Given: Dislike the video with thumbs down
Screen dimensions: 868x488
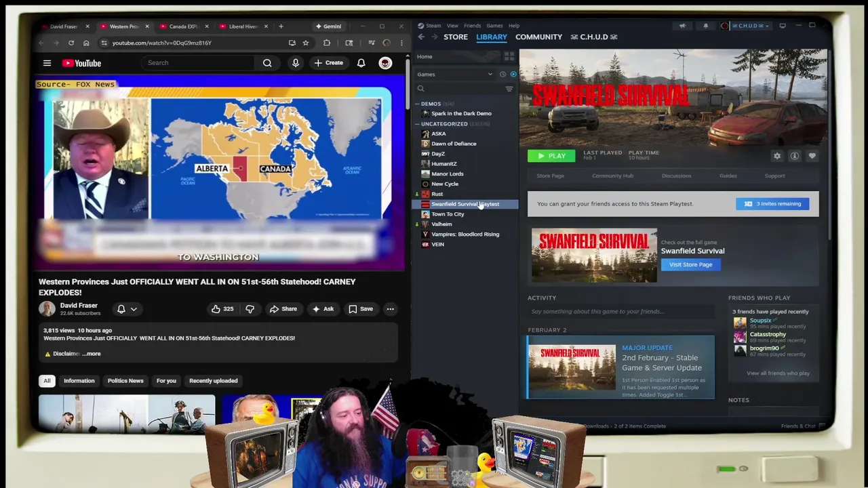Looking at the screenshot, I should tap(250, 309).
